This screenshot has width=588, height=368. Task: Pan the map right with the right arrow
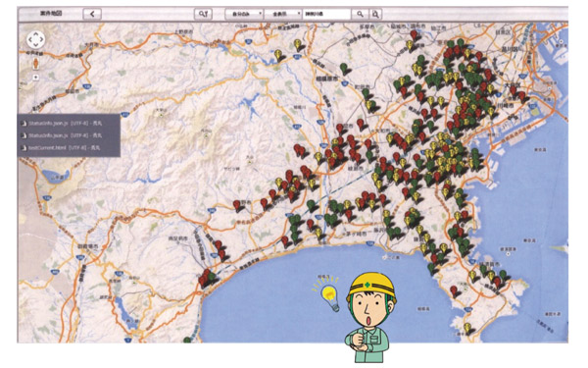41,39
